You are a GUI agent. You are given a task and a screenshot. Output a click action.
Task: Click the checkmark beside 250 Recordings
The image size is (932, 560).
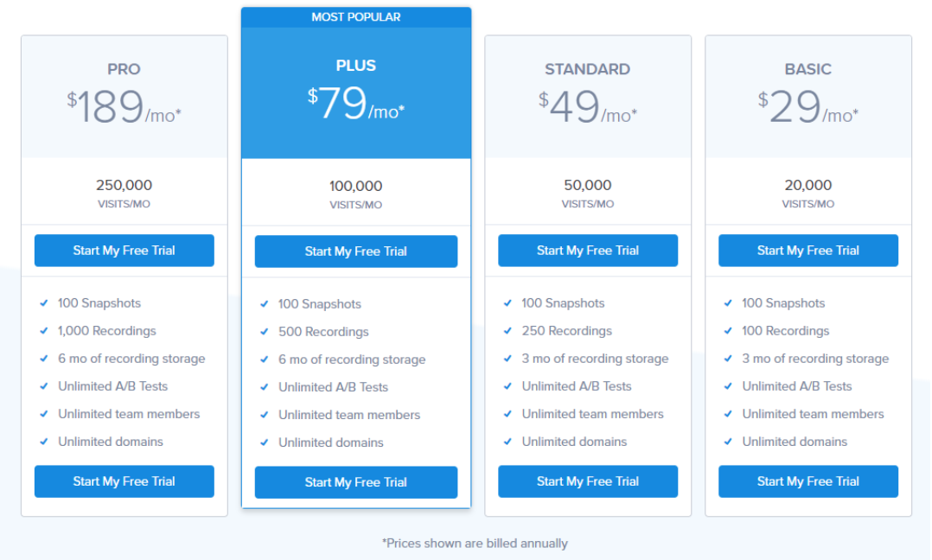click(x=507, y=331)
